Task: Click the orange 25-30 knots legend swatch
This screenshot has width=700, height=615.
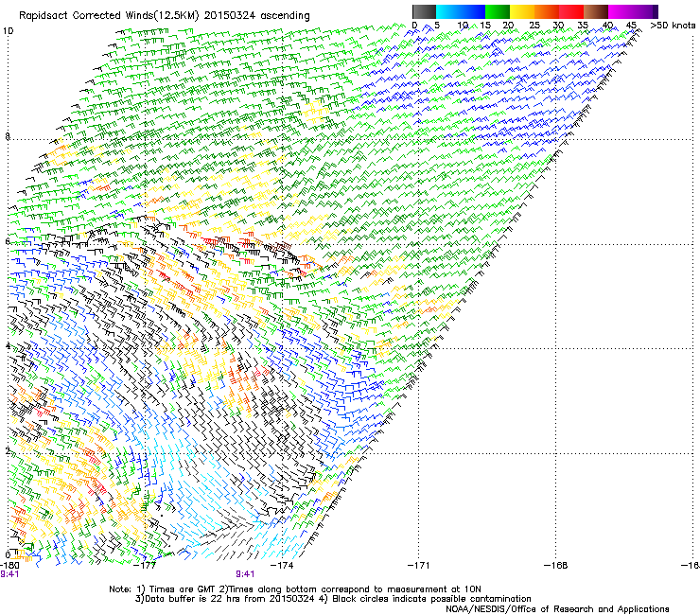Action: click(547, 11)
